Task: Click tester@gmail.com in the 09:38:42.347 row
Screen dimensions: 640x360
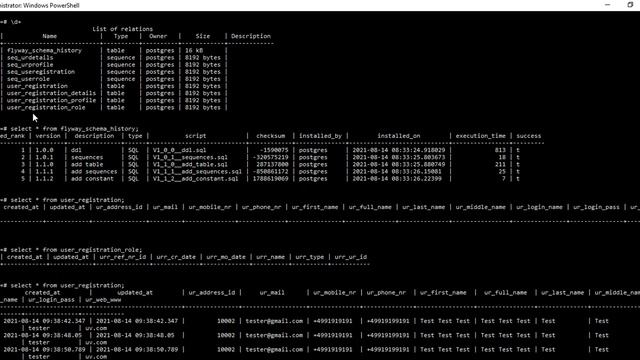Action: (274, 321)
